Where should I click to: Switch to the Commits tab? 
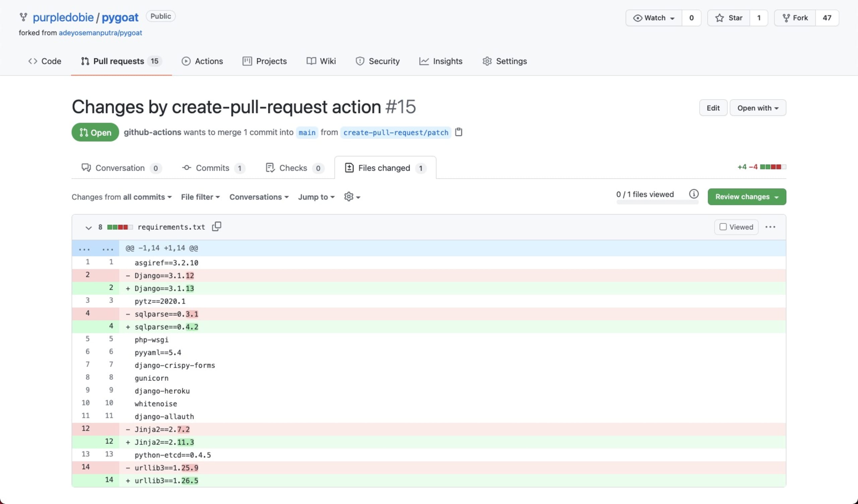[x=213, y=168]
